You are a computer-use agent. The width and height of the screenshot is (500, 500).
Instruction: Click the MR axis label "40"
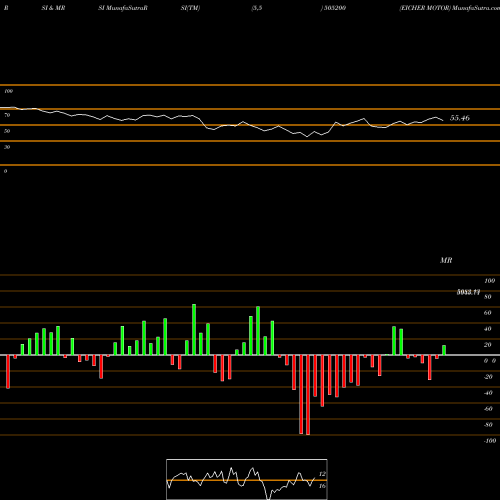(x=488, y=329)
